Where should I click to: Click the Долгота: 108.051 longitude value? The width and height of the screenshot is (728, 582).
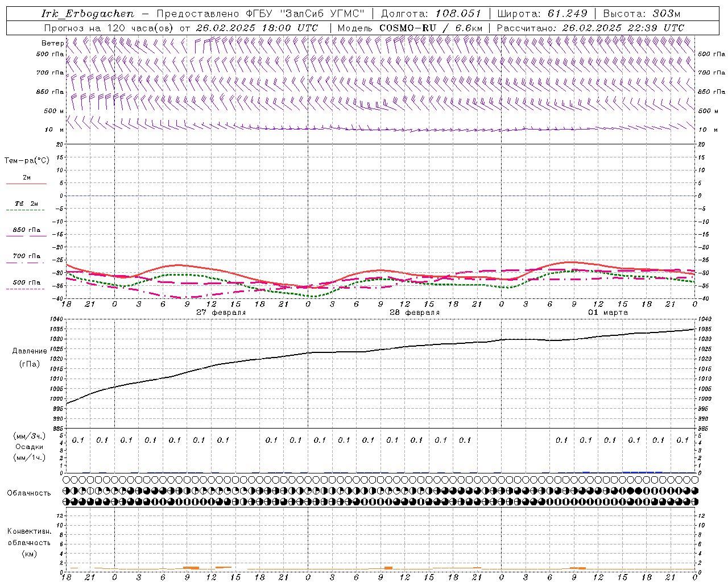tap(431, 14)
